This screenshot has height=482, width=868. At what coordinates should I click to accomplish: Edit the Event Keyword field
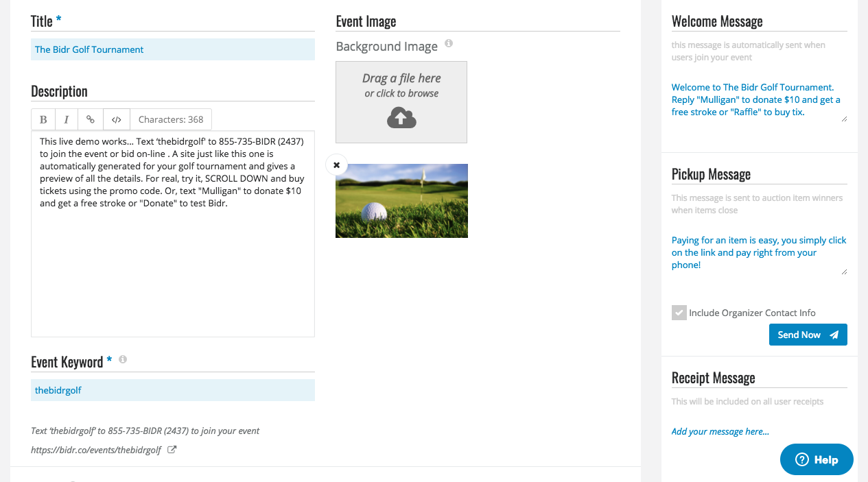[x=172, y=389]
